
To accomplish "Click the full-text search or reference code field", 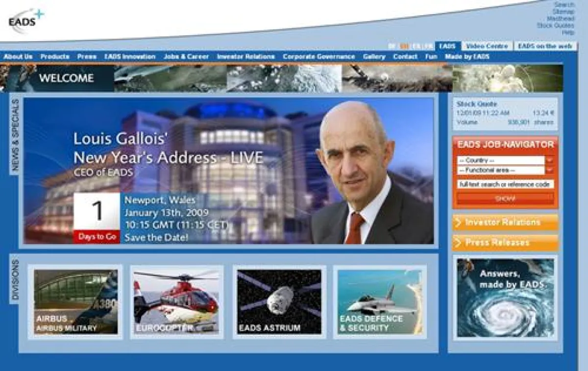I will point(505,185).
